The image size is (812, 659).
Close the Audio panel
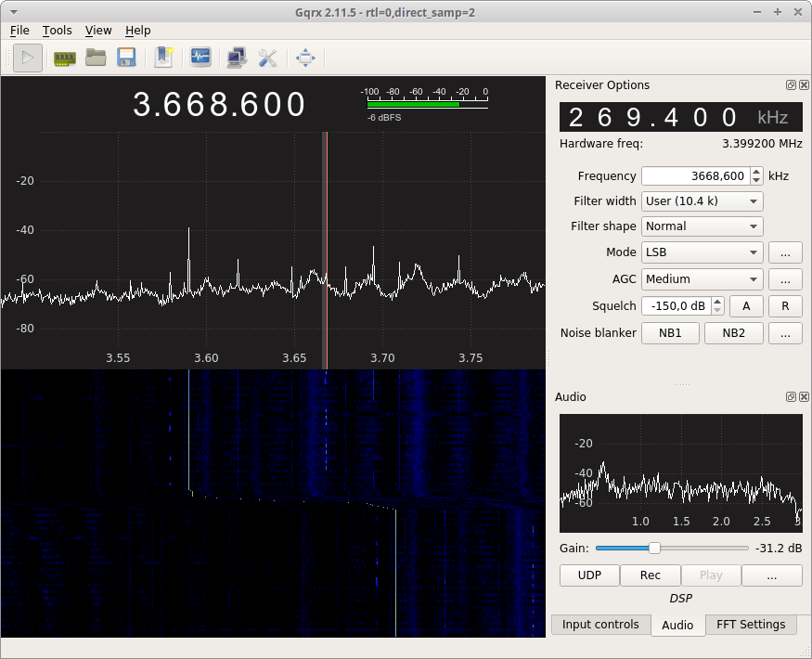click(x=804, y=397)
